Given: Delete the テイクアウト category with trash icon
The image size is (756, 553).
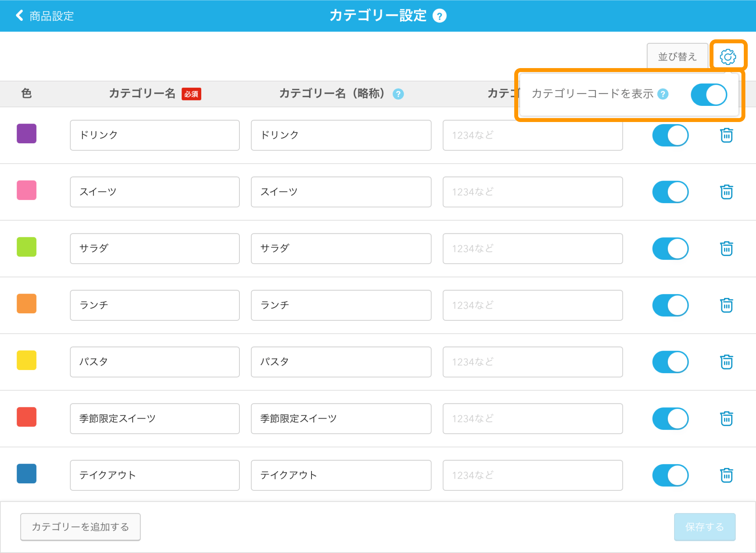Looking at the screenshot, I should pos(726,475).
